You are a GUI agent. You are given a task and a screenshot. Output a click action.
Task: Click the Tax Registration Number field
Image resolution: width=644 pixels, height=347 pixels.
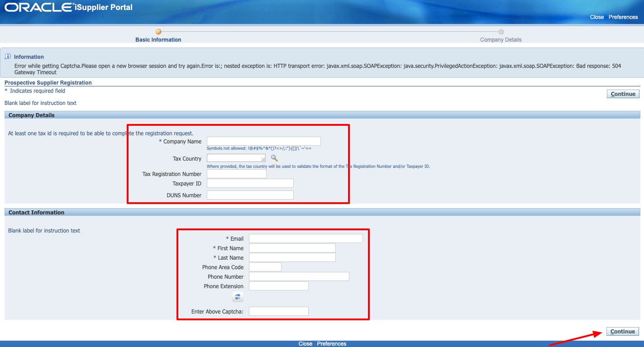pos(237,174)
